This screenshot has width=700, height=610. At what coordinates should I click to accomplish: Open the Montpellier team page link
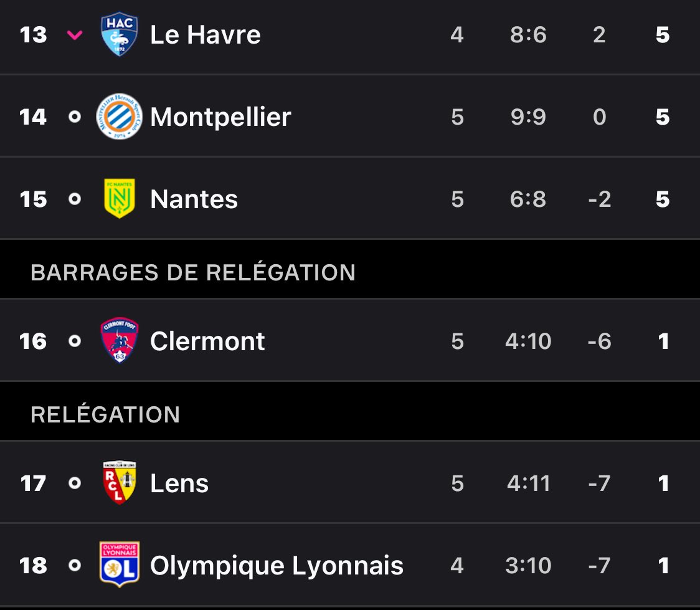click(220, 117)
